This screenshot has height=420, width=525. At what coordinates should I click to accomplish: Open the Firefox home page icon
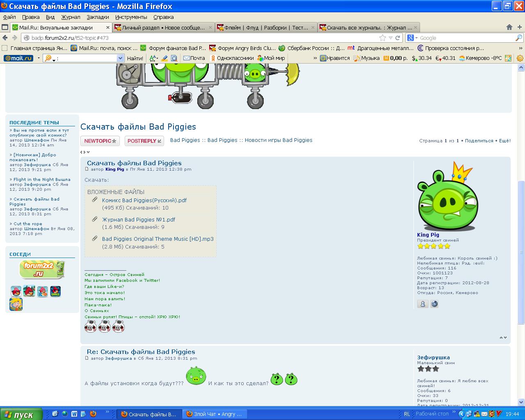509,27
